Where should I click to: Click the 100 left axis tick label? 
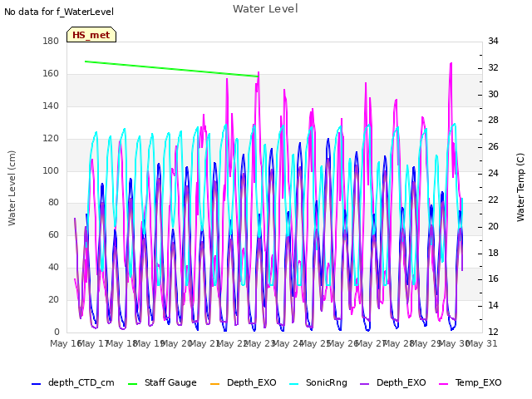pyautogui.click(x=51, y=170)
